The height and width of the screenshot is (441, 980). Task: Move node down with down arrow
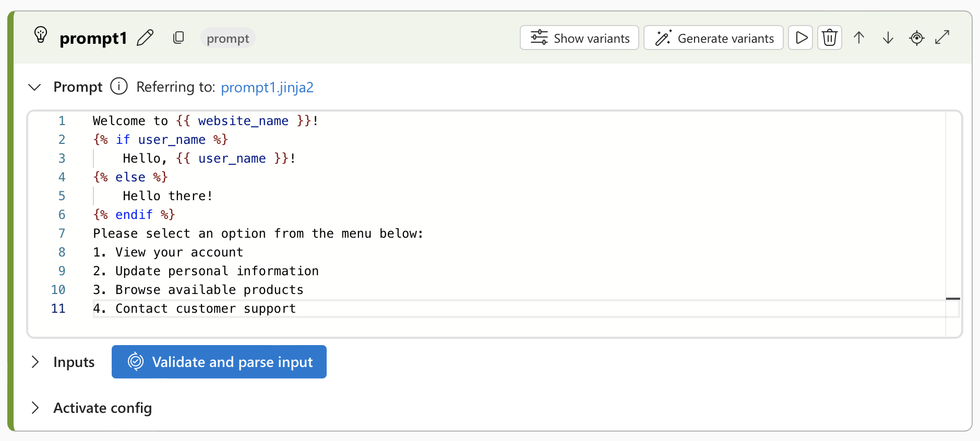(888, 38)
